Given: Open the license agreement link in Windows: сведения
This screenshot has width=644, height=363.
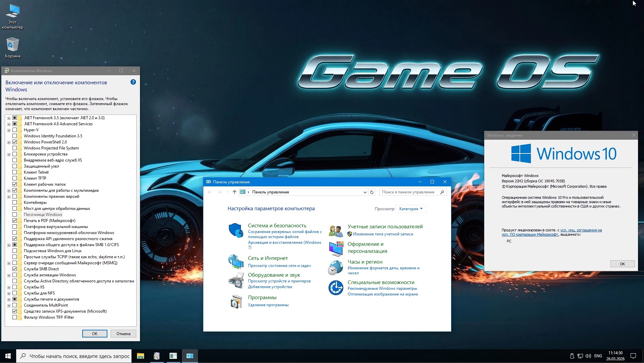Looking at the screenshot, I should (x=552, y=232).
